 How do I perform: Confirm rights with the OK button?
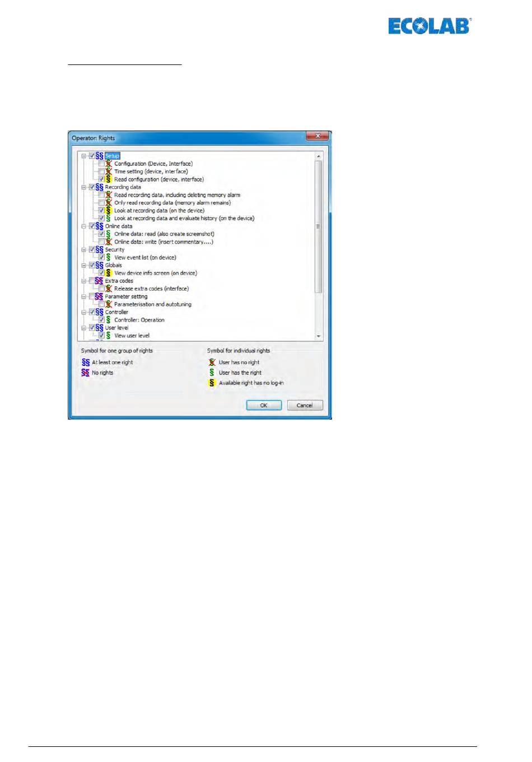[264, 406]
